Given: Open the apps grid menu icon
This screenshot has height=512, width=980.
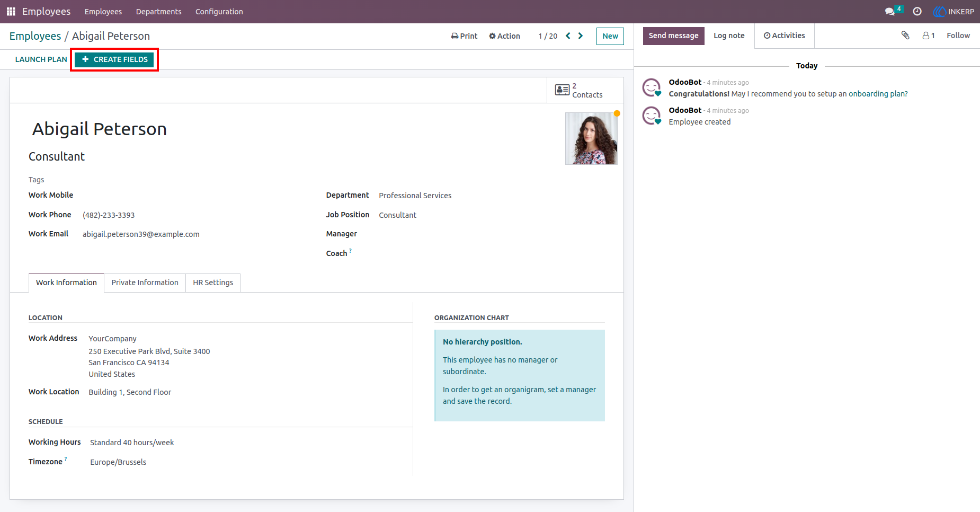Looking at the screenshot, I should click(x=11, y=11).
